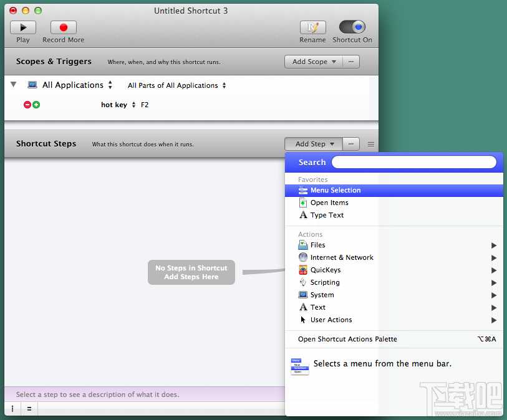Remove scope with minus button beside Add Scope
The height and width of the screenshot is (420, 507).
(351, 62)
